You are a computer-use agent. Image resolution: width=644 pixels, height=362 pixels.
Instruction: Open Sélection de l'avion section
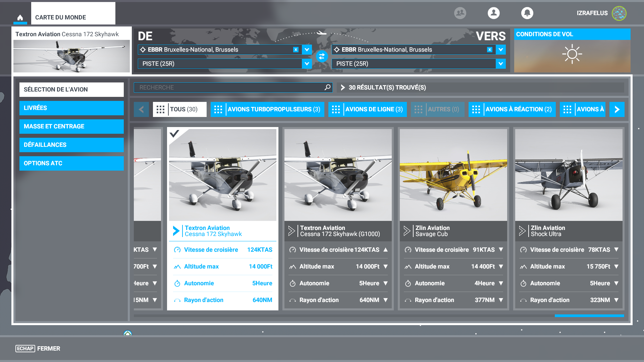[x=71, y=89]
